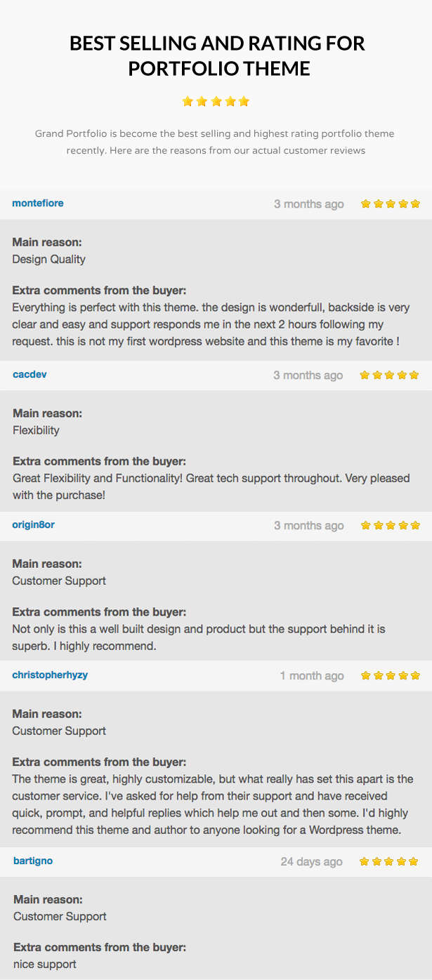Click the "Design Quality" main reason text
The width and height of the screenshot is (432, 980).
[49, 259]
